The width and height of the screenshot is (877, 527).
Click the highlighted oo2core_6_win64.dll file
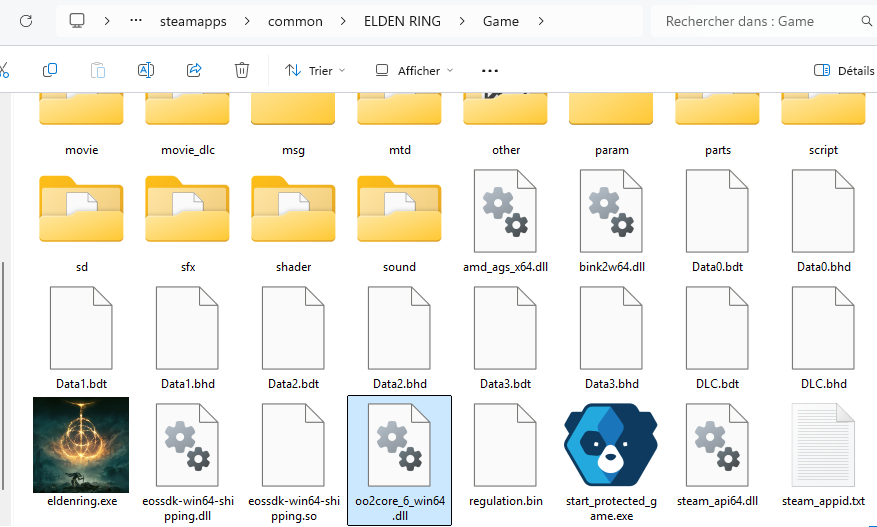pos(399,461)
